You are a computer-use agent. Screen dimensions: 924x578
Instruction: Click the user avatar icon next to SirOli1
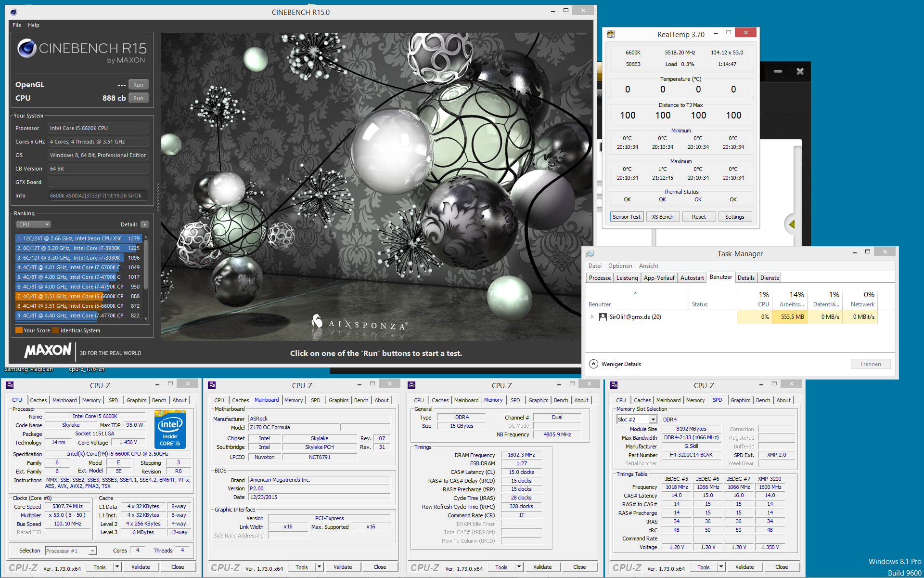[x=603, y=317]
